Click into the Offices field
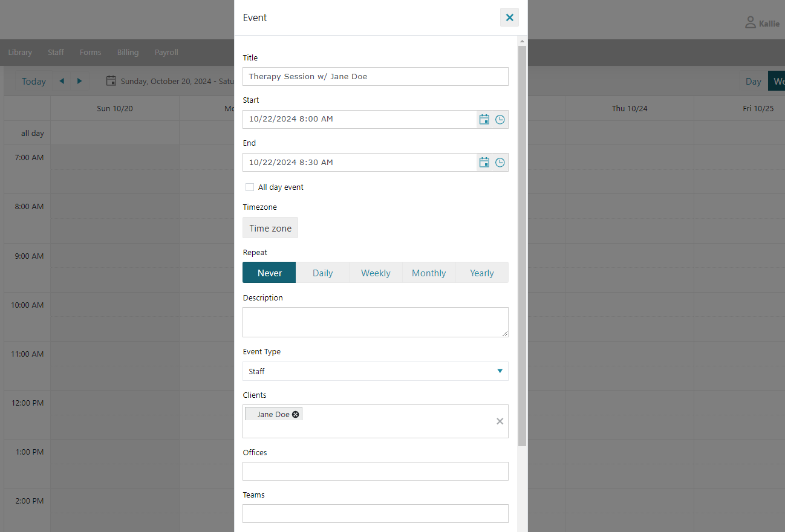The width and height of the screenshot is (785, 532). pyautogui.click(x=376, y=471)
